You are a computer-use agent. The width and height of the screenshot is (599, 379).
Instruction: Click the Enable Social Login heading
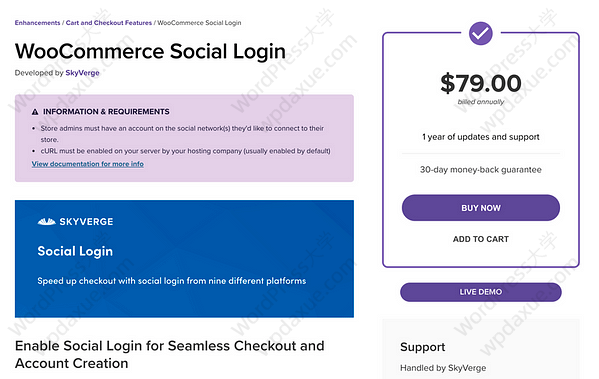[x=170, y=354]
